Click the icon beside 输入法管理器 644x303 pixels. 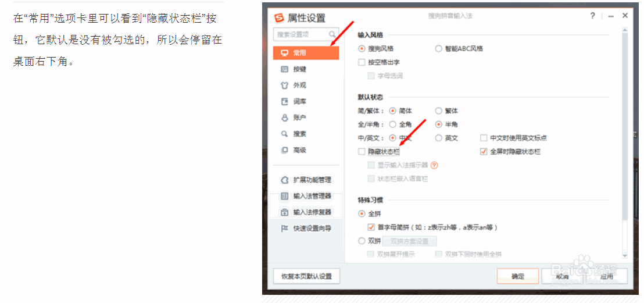coord(284,196)
